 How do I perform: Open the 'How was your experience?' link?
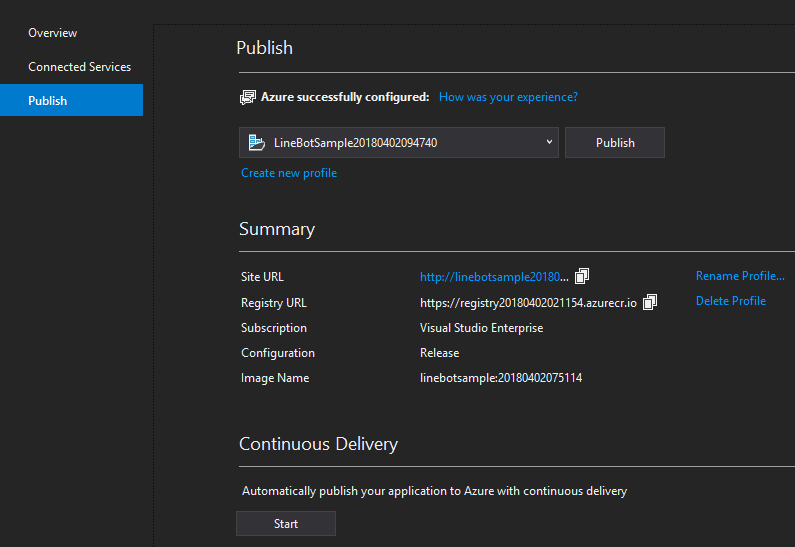(508, 97)
